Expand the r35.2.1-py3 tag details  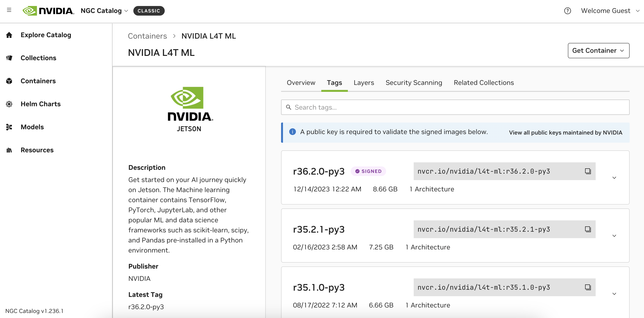click(614, 236)
